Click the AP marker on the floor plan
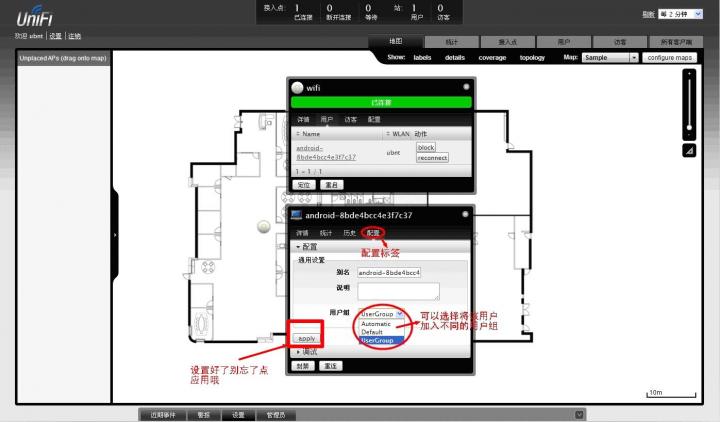Viewport: 720px width, 422px height. click(x=264, y=226)
